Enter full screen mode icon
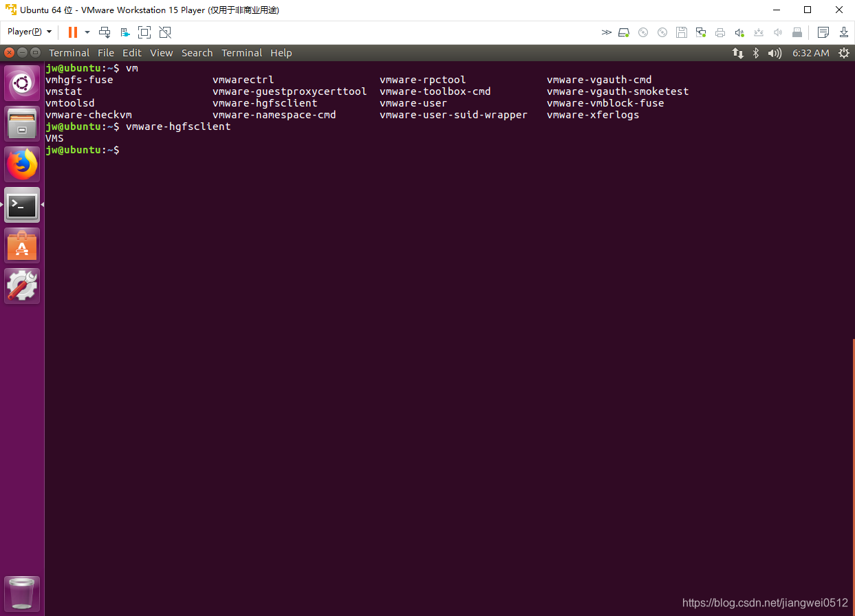The image size is (855, 616). (x=144, y=32)
